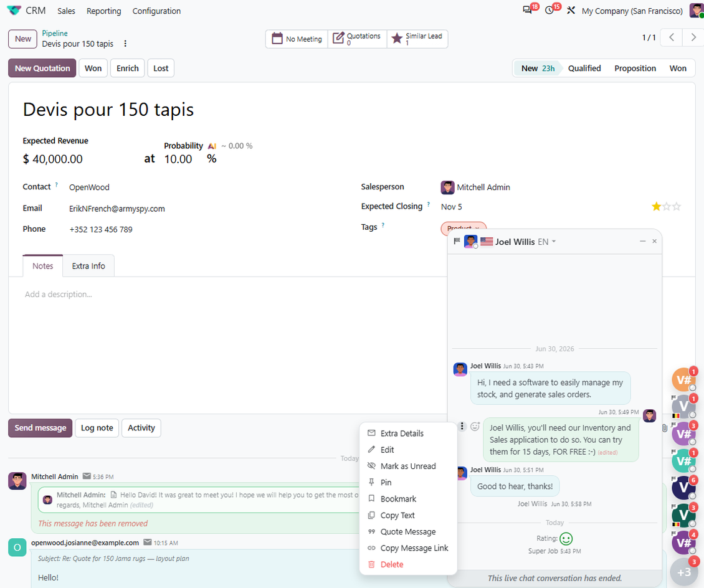Open the record actions three-dot menu
Viewport: 704px width, 588px height.
[x=125, y=44]
